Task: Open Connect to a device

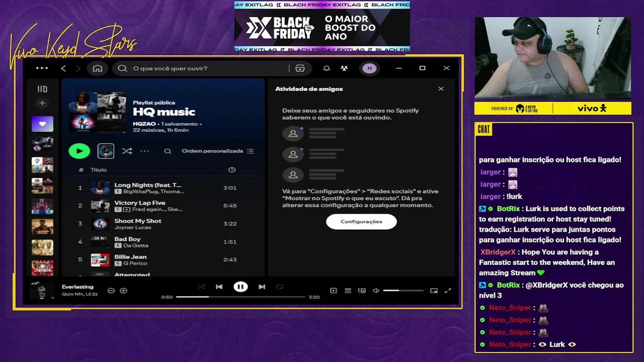Action: [x=362, y=291]
